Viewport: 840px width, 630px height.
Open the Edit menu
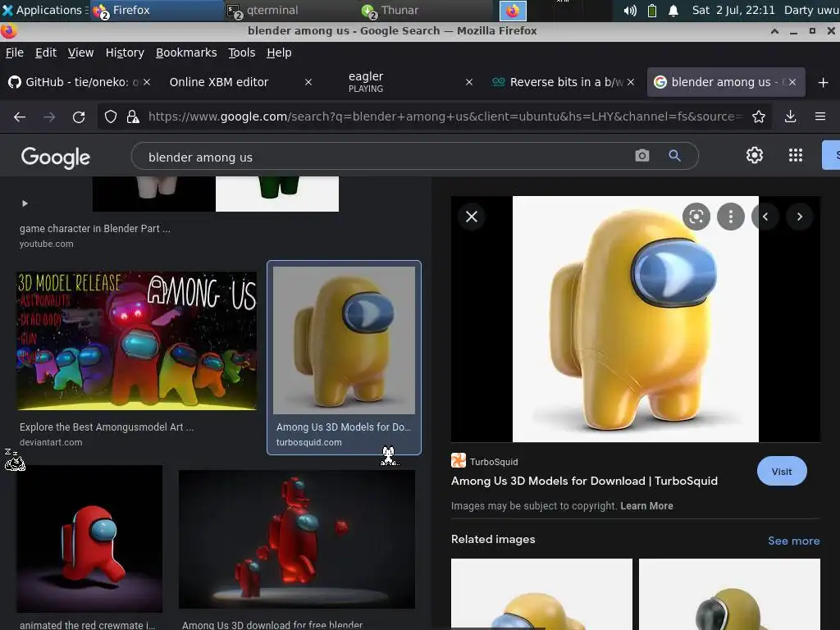[x=46, y=52]
